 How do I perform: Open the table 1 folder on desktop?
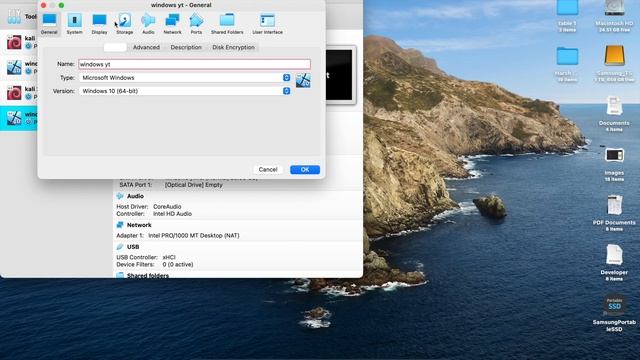pos(567,16)
